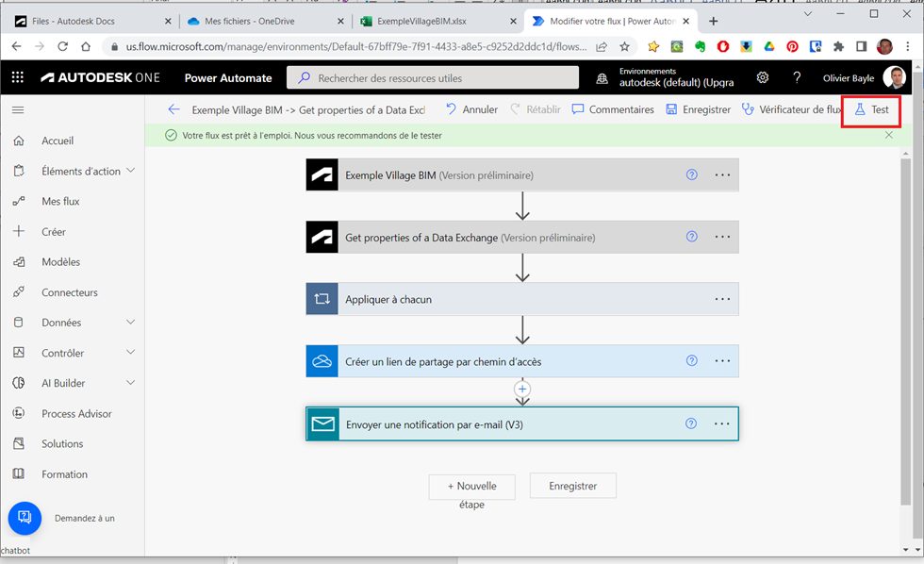Open help for Exemple Village BIM step

[x=692, y=174]
